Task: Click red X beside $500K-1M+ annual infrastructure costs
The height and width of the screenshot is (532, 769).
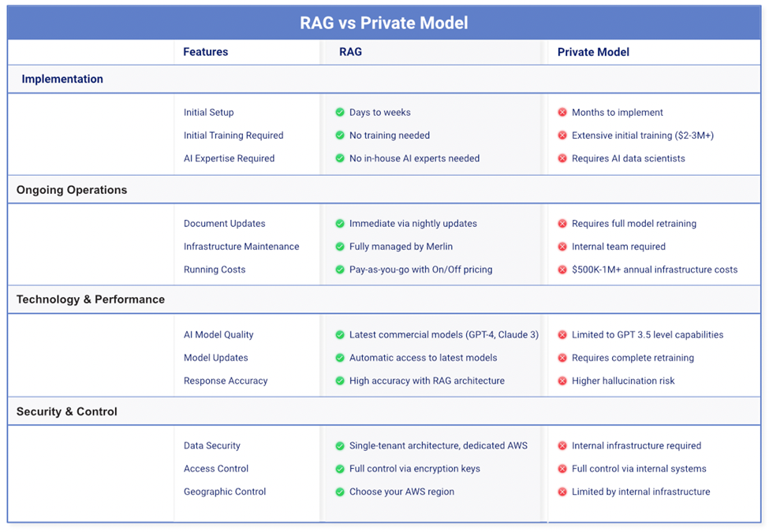Action: pos(562,270)
